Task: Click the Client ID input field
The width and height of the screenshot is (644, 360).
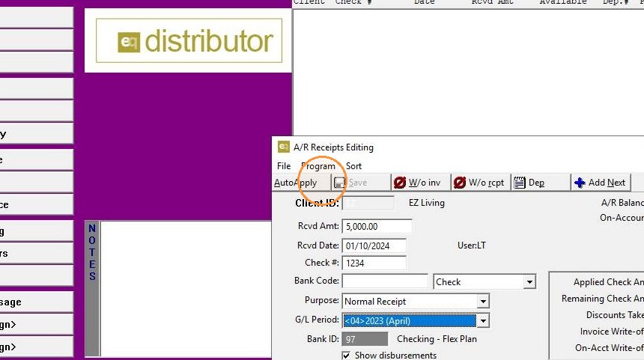Action: 368,203
